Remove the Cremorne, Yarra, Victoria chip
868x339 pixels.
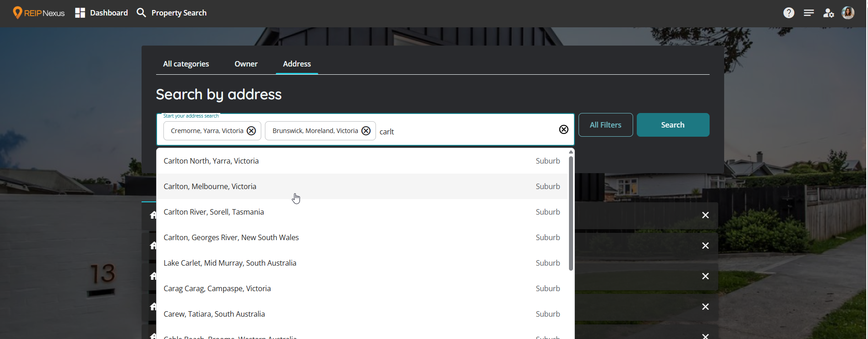coord(251,131)
